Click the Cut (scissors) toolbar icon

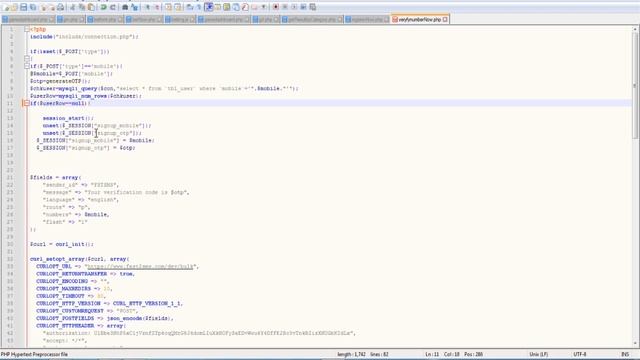click(x=72, y=7)
